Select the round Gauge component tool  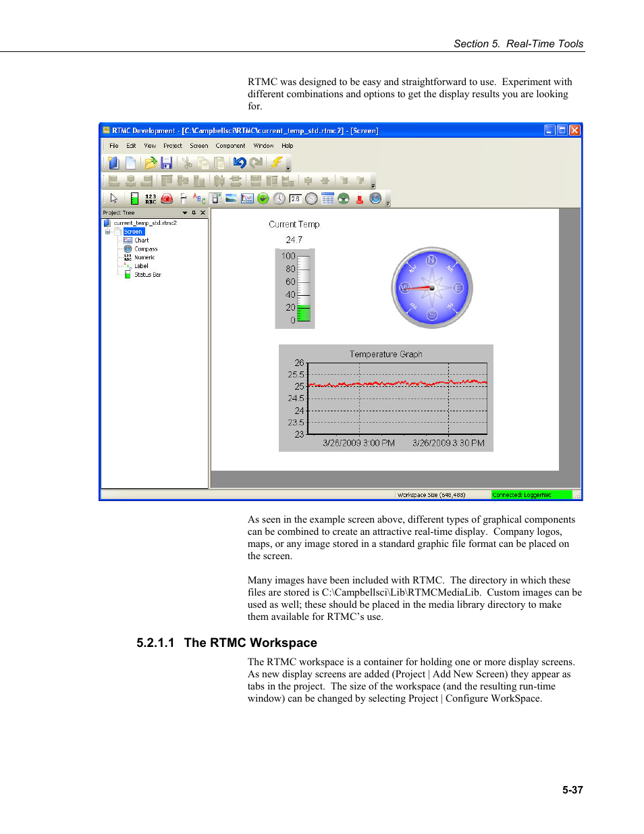[x=311, y=199]
